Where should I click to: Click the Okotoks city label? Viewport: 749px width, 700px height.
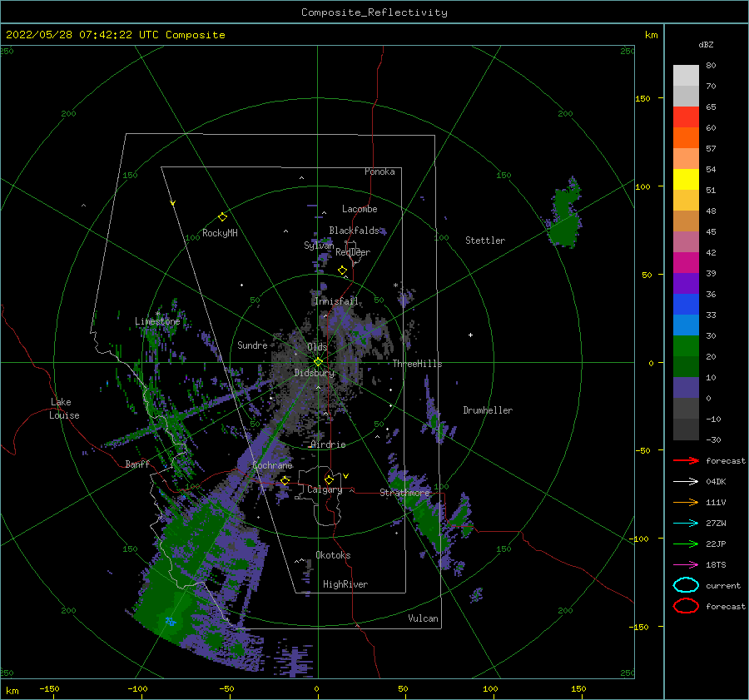tap(333, 555)
